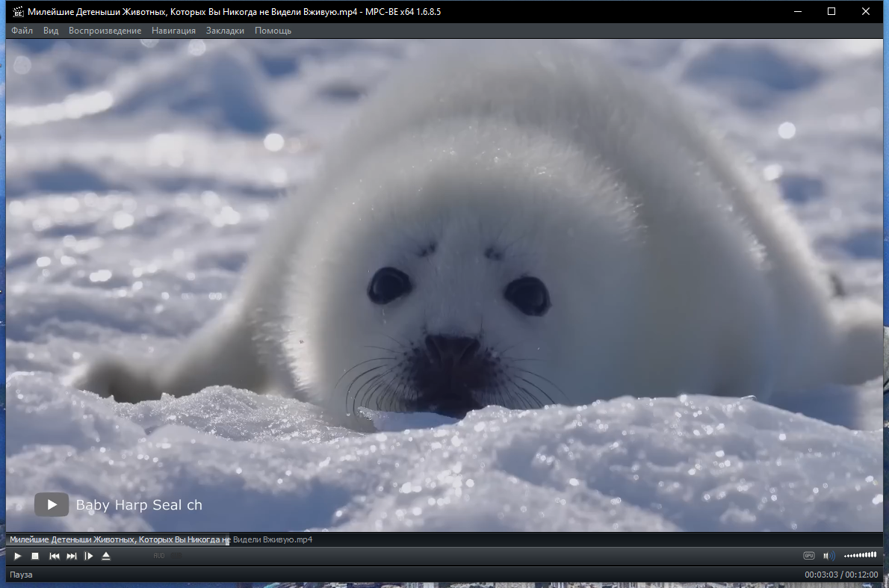Viewport: 889px width, 588px height.
Task: Click the MPC-BE icon in title bar
Action: point(16,12)
